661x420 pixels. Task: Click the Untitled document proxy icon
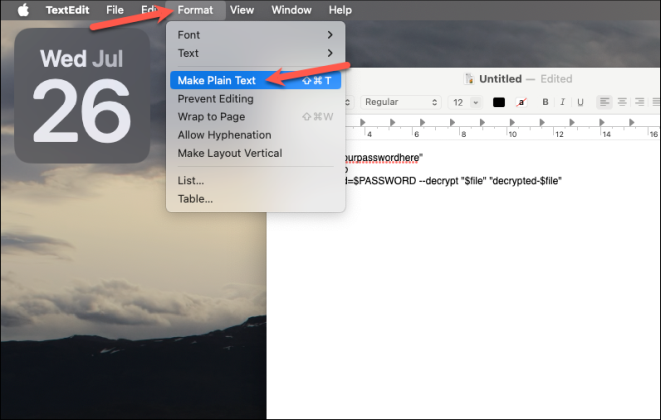[x=468, y=79]
